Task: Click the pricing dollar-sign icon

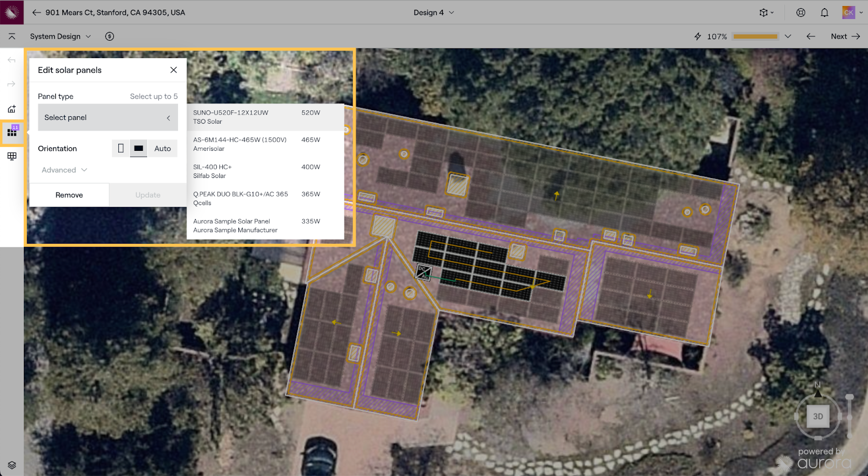Action: [110, 36]
